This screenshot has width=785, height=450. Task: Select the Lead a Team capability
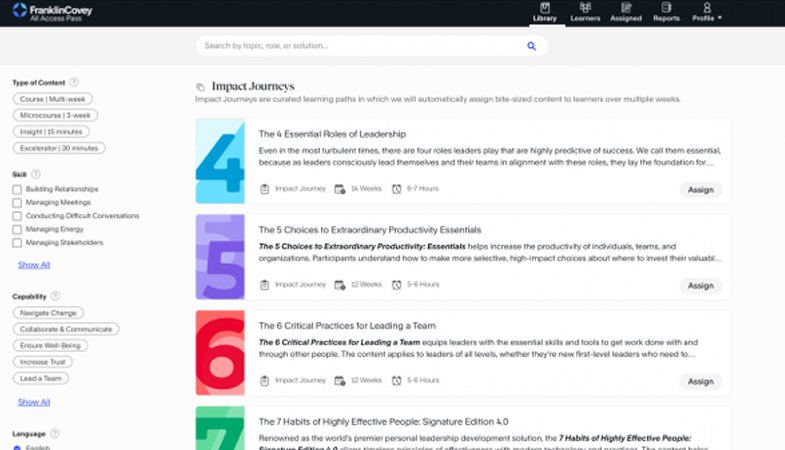coord(41,378)
